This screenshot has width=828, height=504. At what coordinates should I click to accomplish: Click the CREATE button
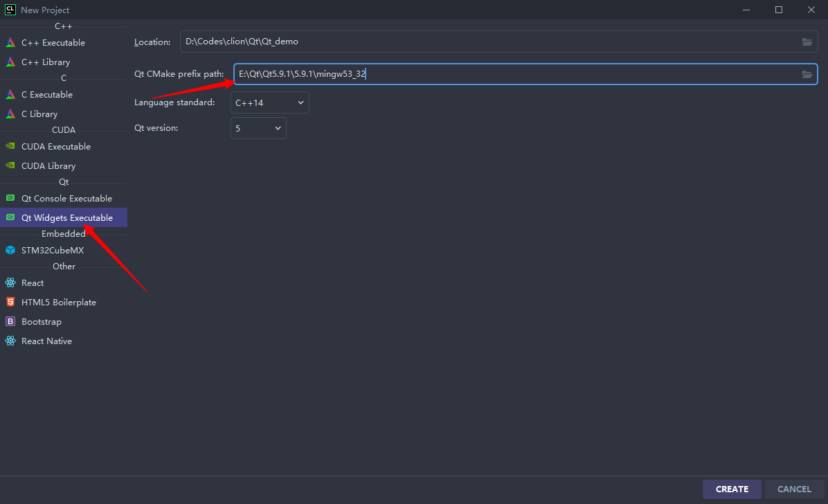click(732, 489)
